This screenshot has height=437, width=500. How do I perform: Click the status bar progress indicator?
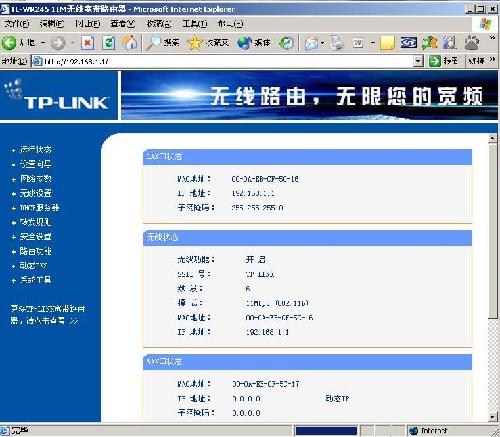[x=326, y=431]
